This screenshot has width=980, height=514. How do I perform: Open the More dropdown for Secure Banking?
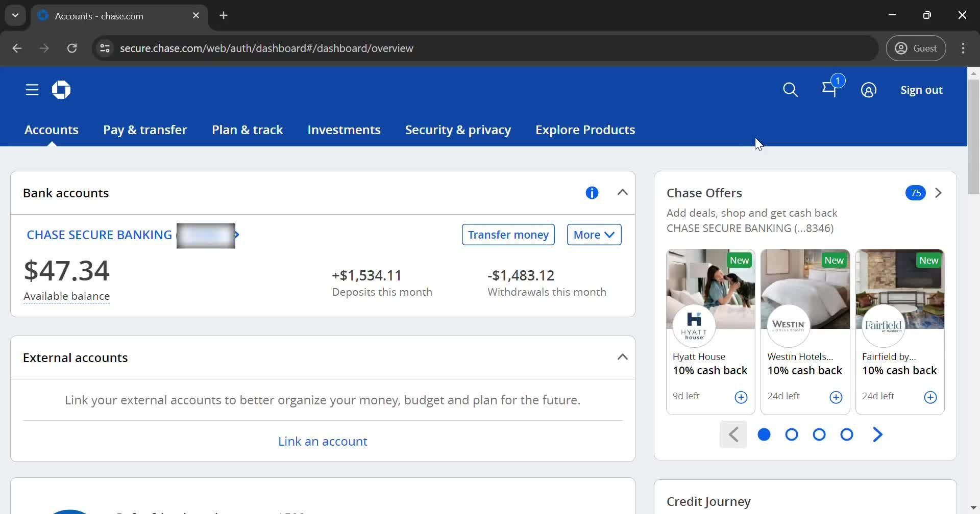pyautogui.click(x=594, y=235)
